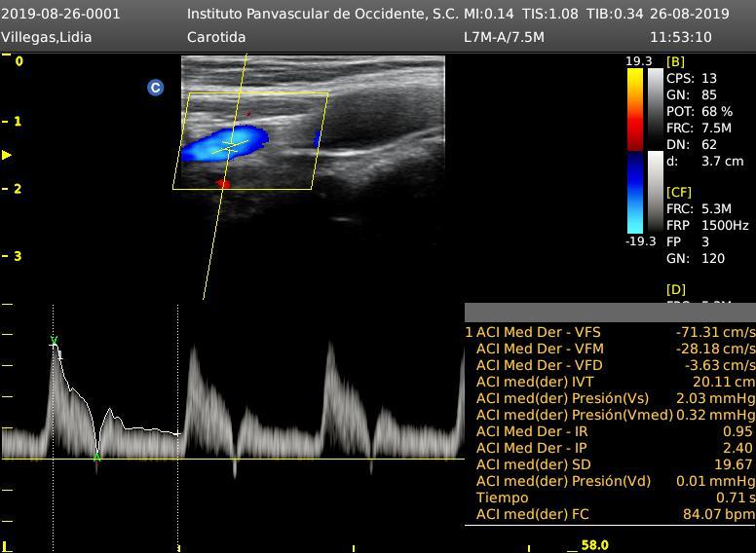Click the 19.3 top velocity scale value

coord(639,61)
